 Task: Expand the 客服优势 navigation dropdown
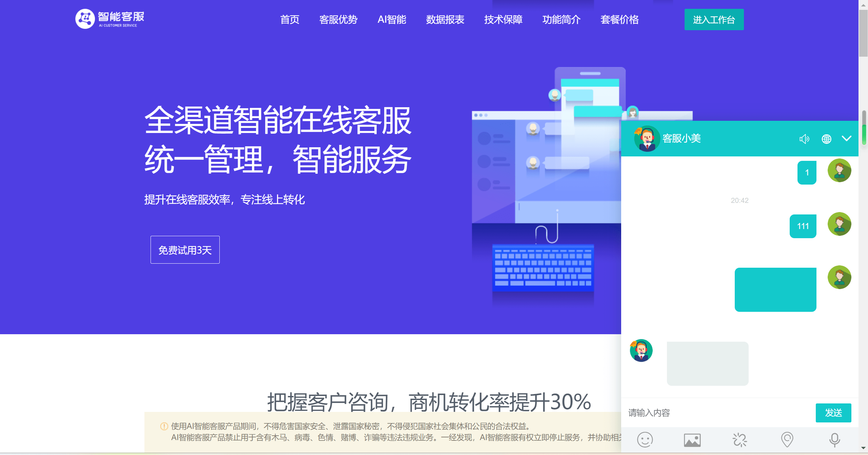point(339,19)
